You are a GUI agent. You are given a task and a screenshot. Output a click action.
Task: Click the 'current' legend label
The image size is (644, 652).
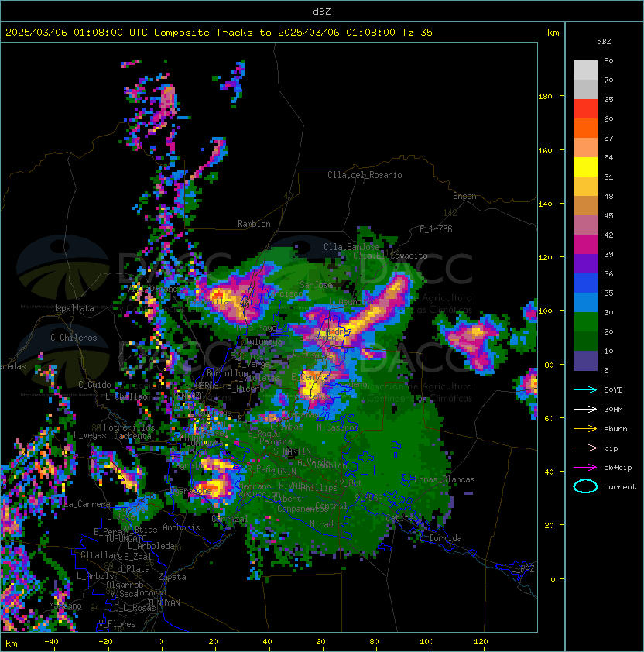click(x=620, y=486)
